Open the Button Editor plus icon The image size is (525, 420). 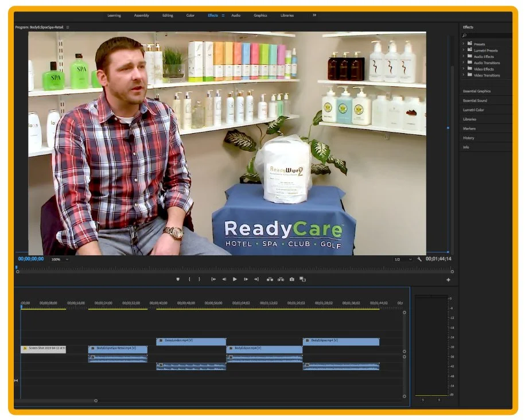(448, 280)
